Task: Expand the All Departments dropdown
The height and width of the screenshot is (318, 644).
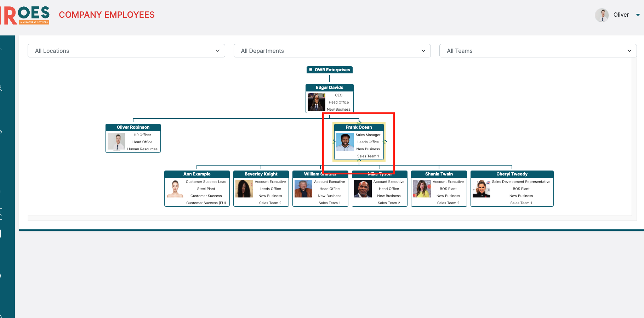Action: click(332, 51)
